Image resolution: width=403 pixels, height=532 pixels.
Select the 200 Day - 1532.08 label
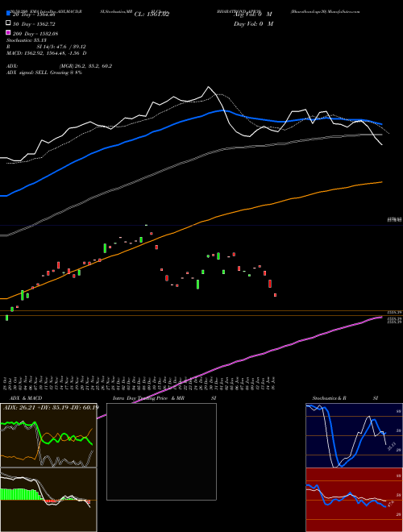click(x=35, y=34)
